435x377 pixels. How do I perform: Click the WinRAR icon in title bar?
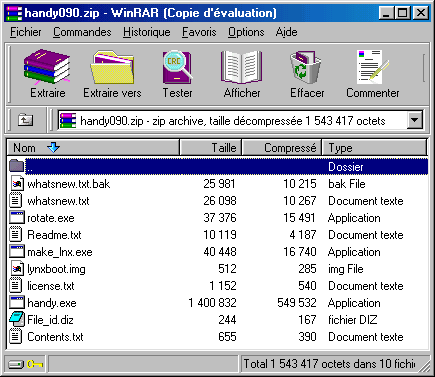pyautogui.click(x=14, y=13)
